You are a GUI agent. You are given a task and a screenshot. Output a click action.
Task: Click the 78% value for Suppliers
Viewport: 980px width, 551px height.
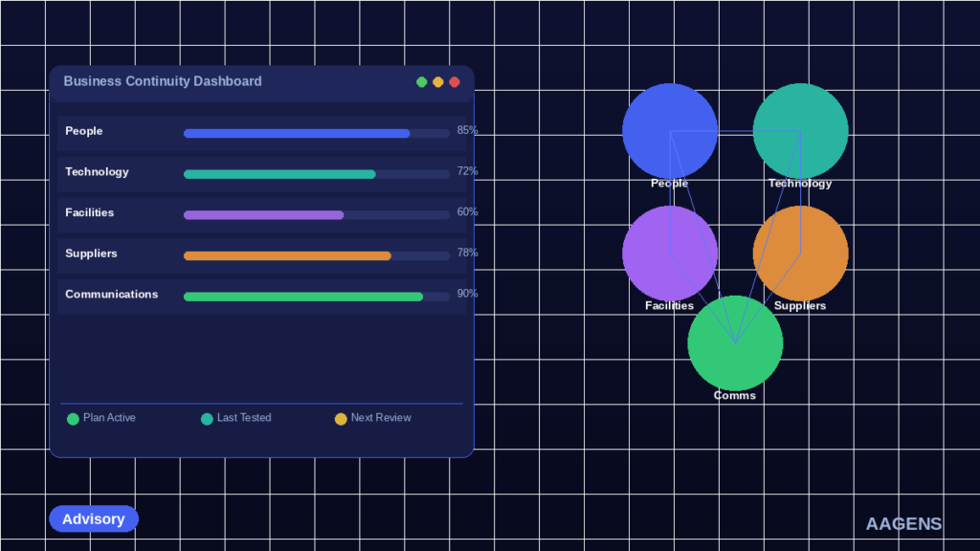pos(467,253)
